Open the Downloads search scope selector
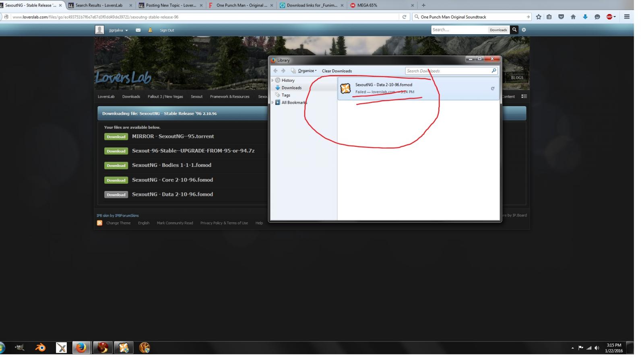 498,30
